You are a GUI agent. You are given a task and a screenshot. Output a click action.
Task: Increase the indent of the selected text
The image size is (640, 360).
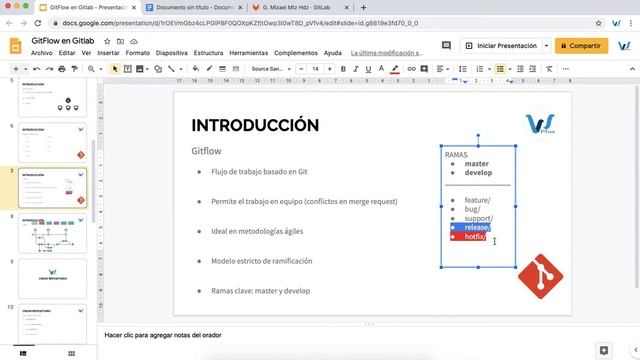(533, 69)
